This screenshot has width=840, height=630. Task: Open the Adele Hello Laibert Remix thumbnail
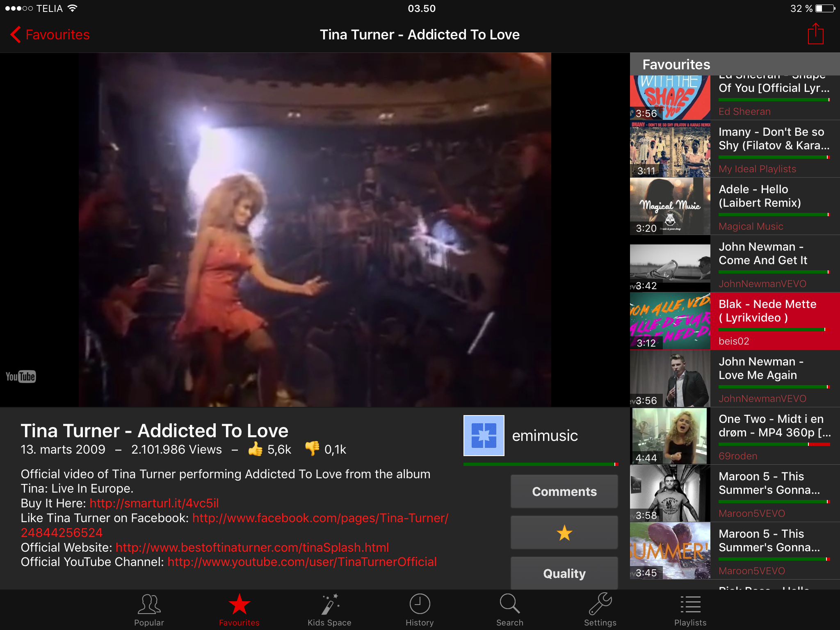coord(670,206)
